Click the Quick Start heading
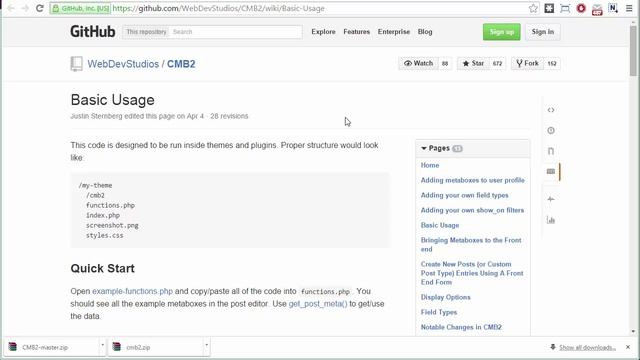 [102, 268]
